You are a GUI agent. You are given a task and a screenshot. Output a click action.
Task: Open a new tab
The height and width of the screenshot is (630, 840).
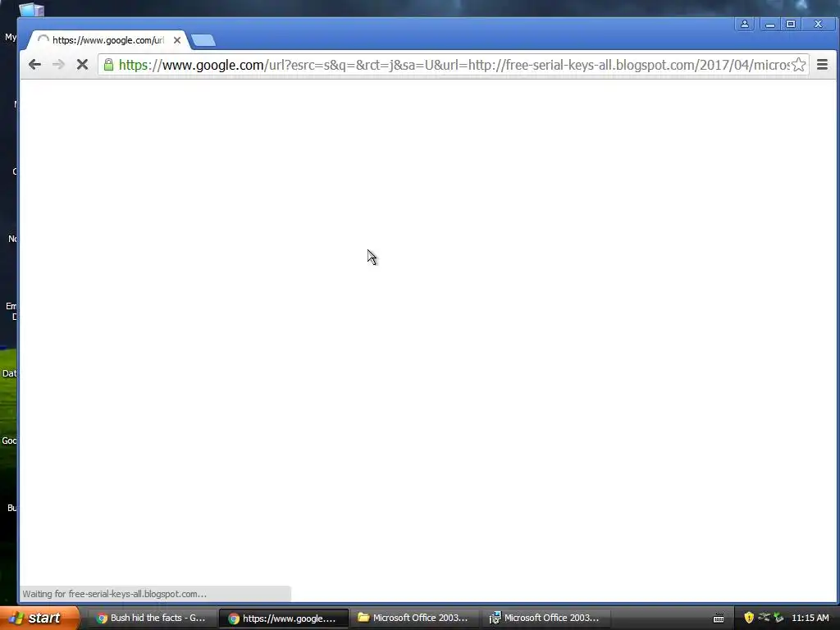203,40
